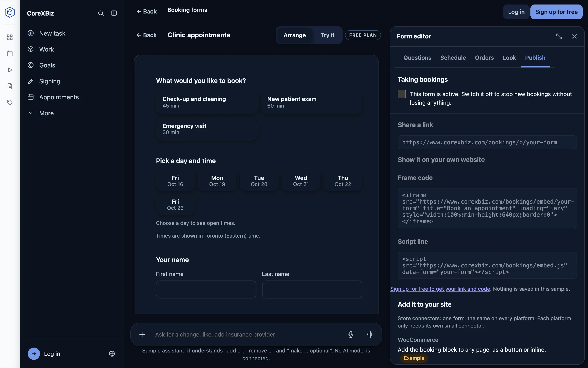Open the document icon in the left rail
588x368 pixels.
point(10,86)
